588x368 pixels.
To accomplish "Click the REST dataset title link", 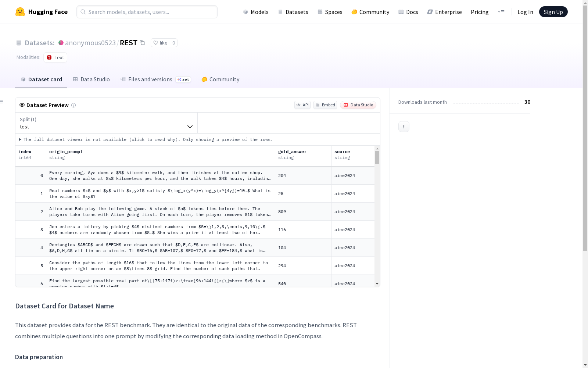I will coord(129,43).
